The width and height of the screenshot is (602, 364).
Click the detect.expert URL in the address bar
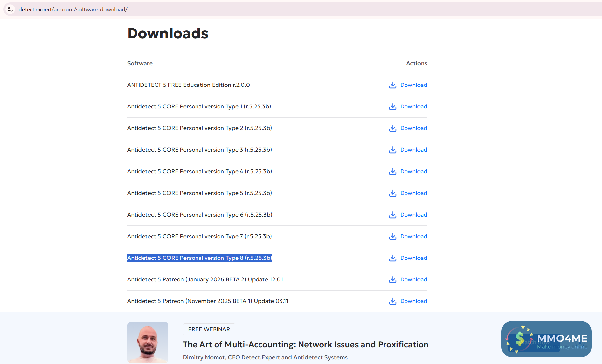click(x=73, y=10)
